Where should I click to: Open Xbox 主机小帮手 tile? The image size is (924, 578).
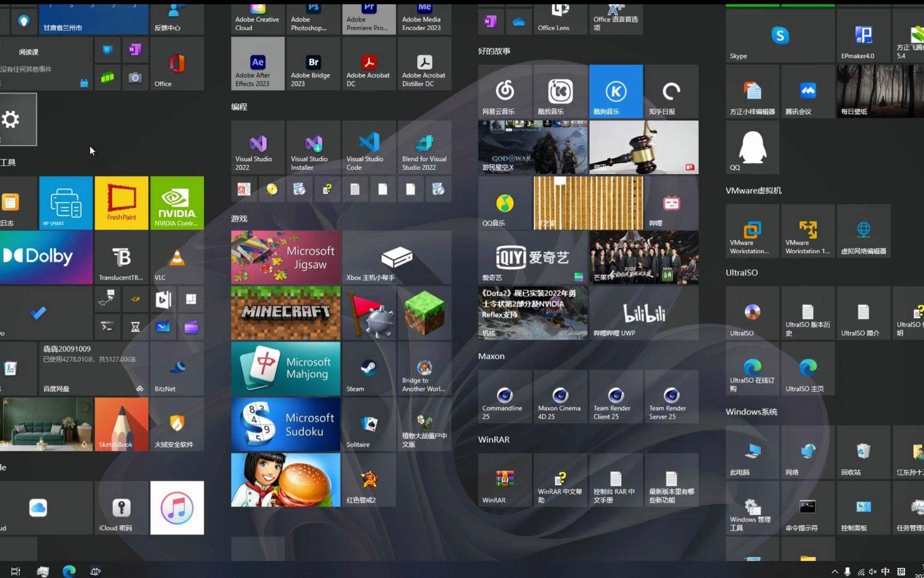tap(397, 257)
